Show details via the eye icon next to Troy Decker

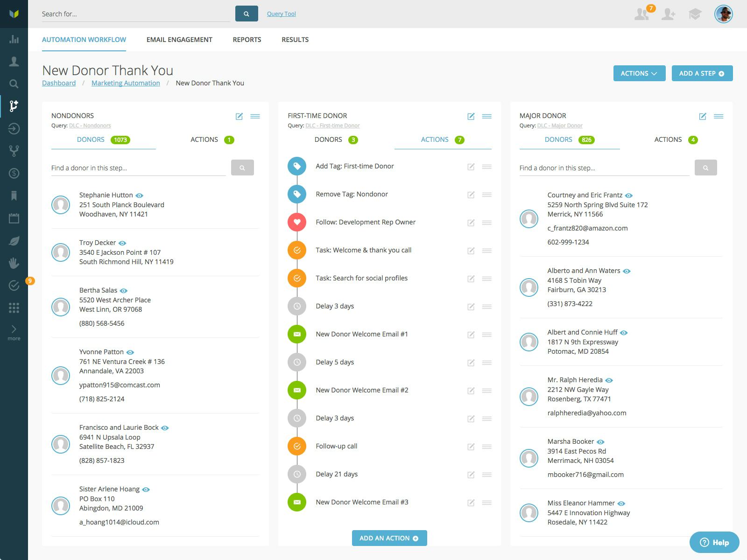point(122,243)
